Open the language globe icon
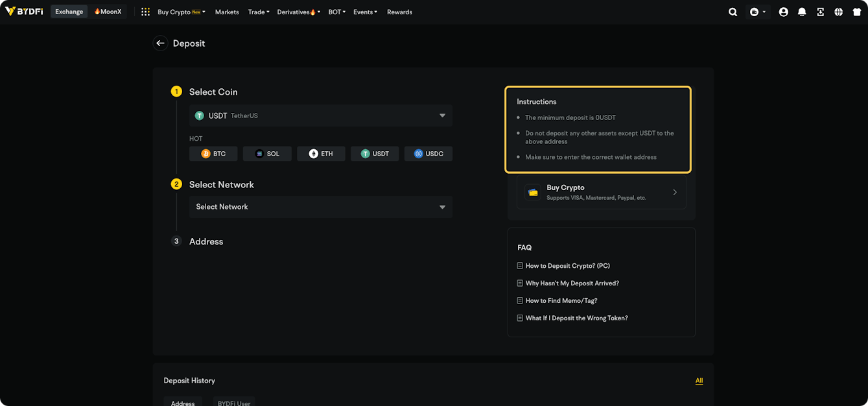Screen dimensions: 868x406 838,12
